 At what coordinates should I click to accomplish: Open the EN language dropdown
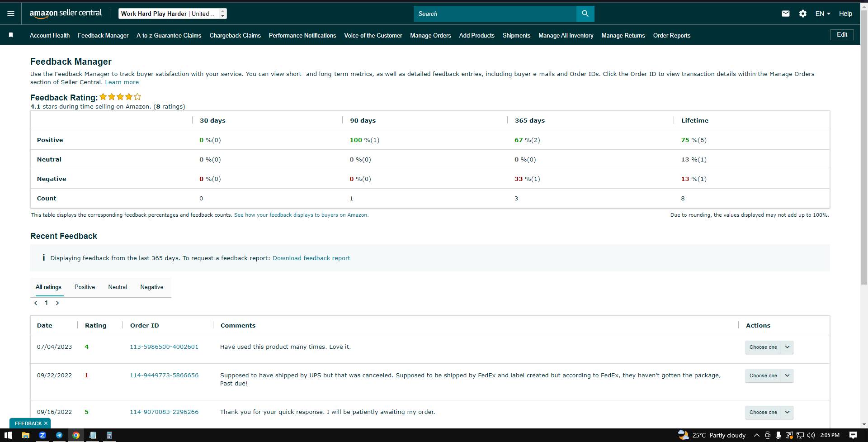[x=823, y=14]
